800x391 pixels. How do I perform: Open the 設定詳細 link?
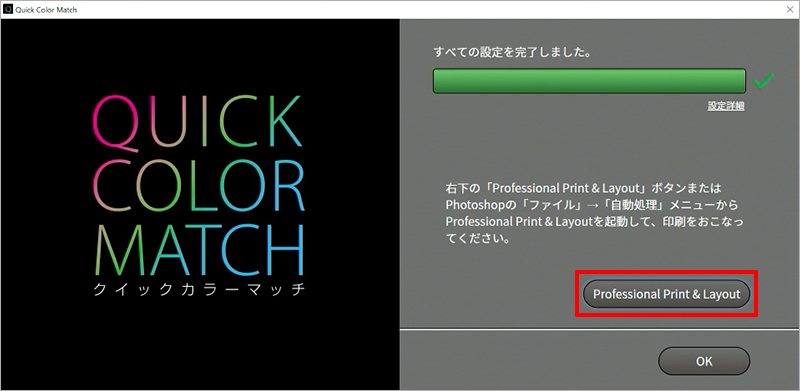click(726, 106)
